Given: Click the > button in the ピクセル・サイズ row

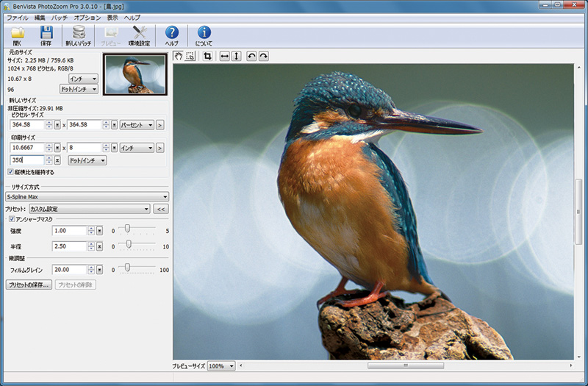Looking at the screenshot, I should click(159, 125).
